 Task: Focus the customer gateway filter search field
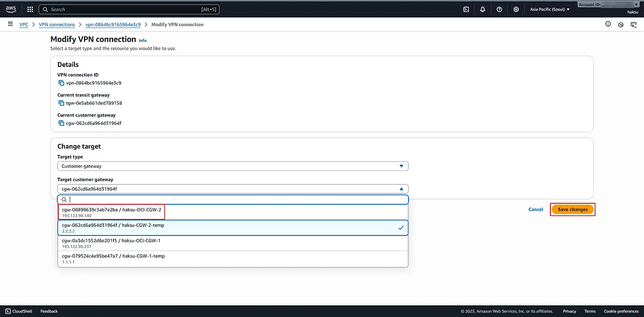point(236,200)
